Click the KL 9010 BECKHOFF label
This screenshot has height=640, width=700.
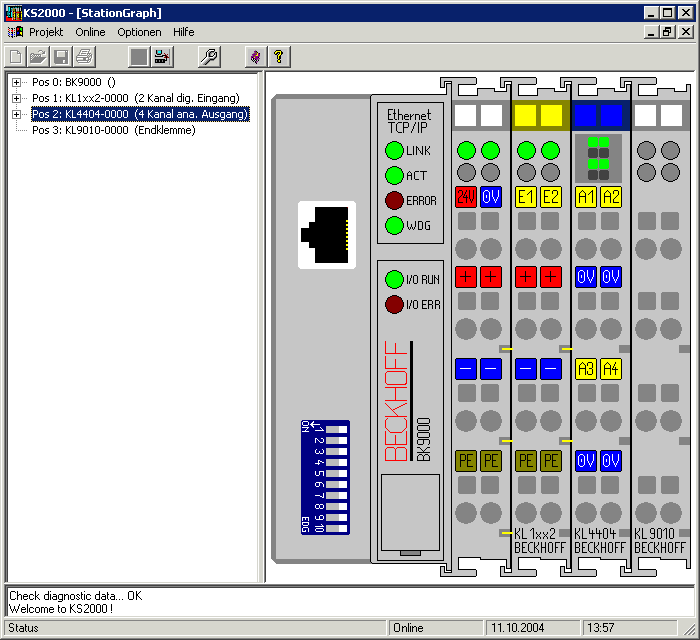(x=659, y=540)
